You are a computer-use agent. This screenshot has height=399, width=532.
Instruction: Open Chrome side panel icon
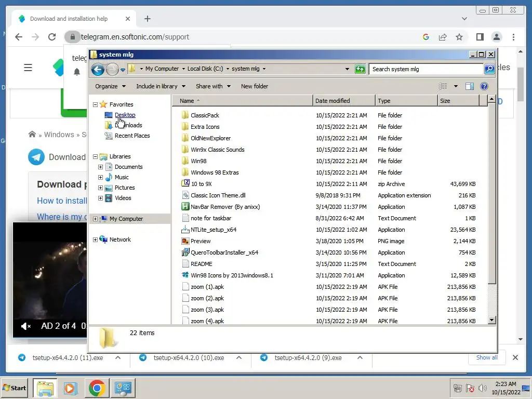[480, 37]
